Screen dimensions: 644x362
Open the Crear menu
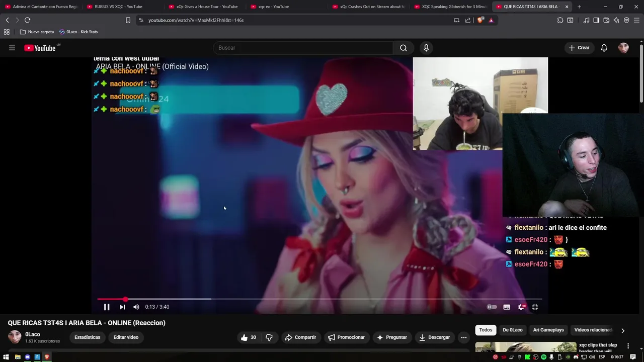click(579, 48)
